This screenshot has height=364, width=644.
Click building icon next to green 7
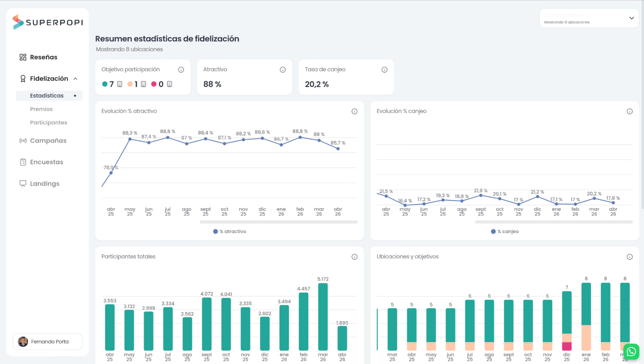click(x=120, y=84)
